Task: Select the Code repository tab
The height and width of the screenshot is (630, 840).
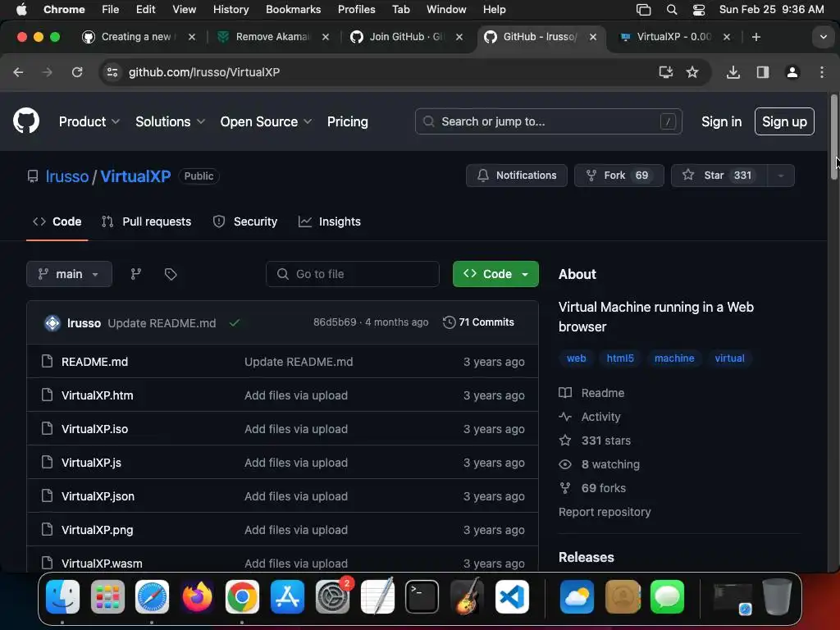Action: (57, 221)
